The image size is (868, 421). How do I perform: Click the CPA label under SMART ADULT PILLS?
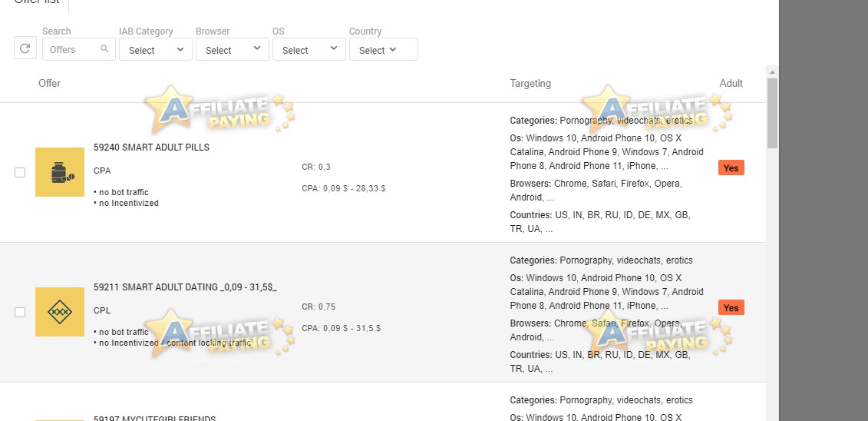pyautogui.click(x=102, y=171)
